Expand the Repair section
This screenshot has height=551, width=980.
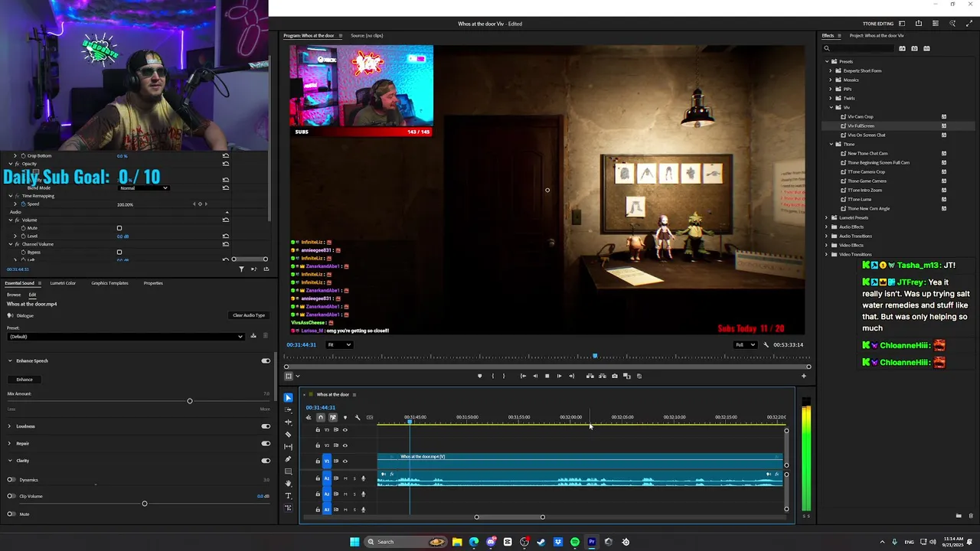tap(10, 443)
